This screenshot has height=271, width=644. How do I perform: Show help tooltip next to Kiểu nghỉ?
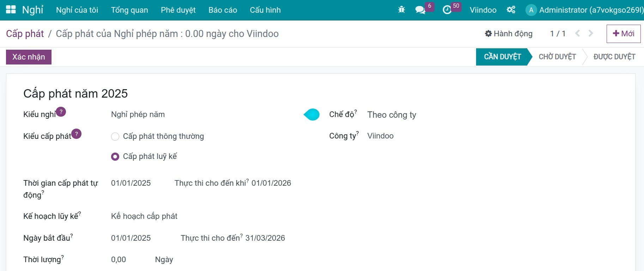[x=61, y=112]
